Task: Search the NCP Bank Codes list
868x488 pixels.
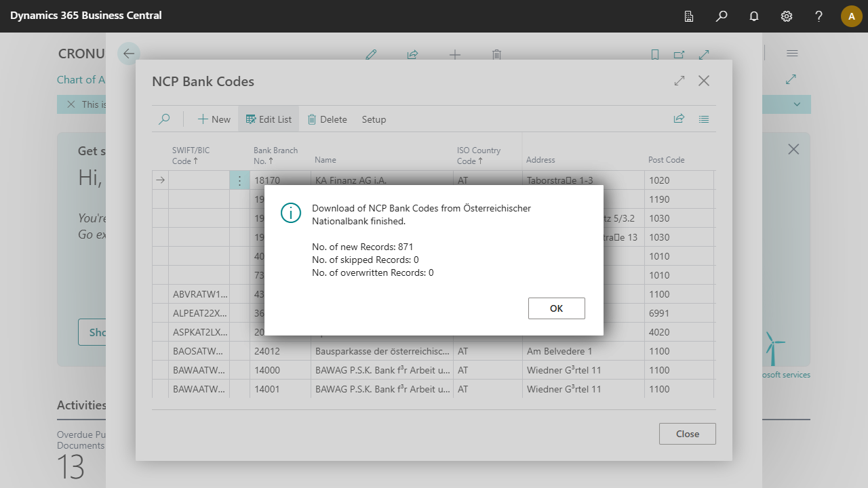Action: 164,119
